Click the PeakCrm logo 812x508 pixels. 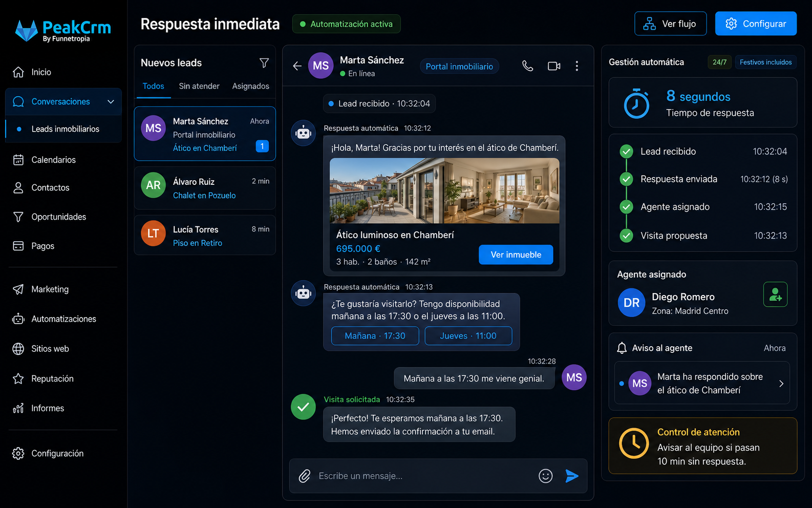click(x=63, y=30)
